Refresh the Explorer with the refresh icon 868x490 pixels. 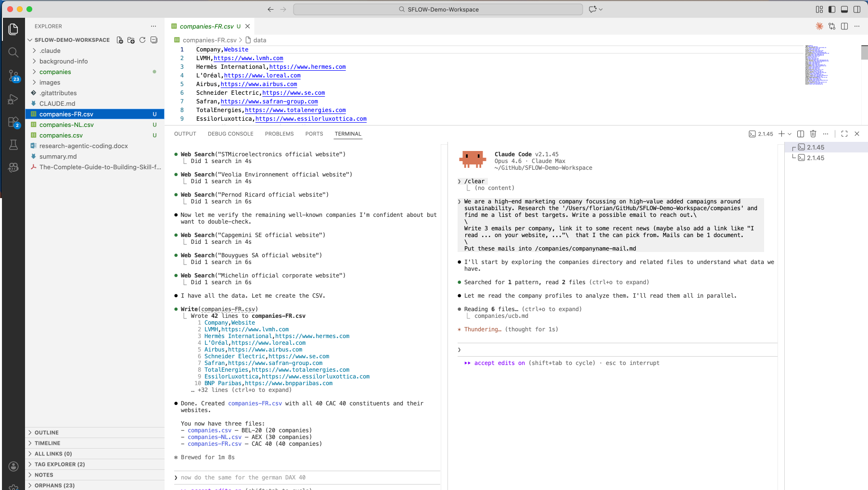point(142,40)
